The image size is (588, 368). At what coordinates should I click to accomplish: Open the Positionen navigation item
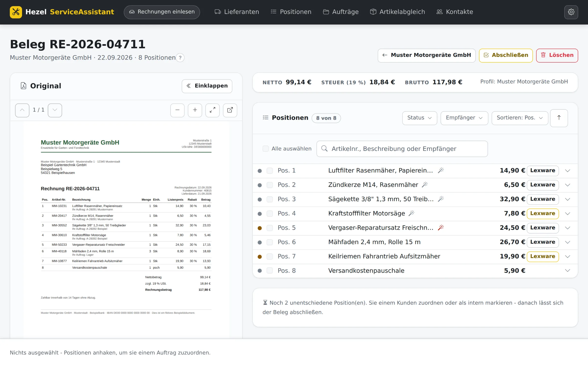click(x=291, y=12)
